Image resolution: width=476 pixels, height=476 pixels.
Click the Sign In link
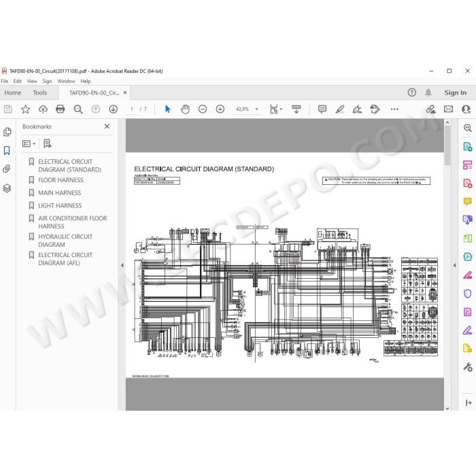click(x=456, y=92)
